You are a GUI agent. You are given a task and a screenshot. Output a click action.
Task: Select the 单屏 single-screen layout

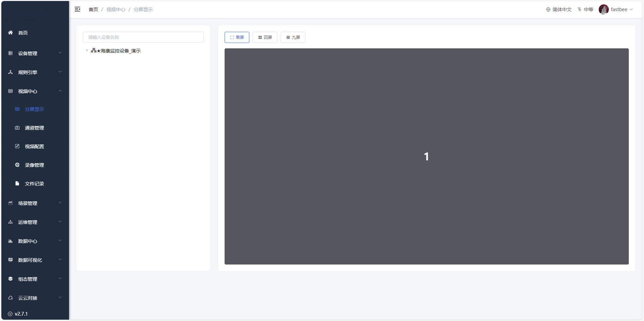[237, 38]
